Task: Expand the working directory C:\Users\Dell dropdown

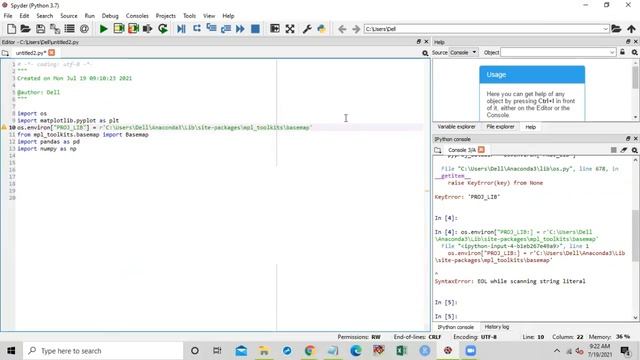Action: tap(605, 29)
